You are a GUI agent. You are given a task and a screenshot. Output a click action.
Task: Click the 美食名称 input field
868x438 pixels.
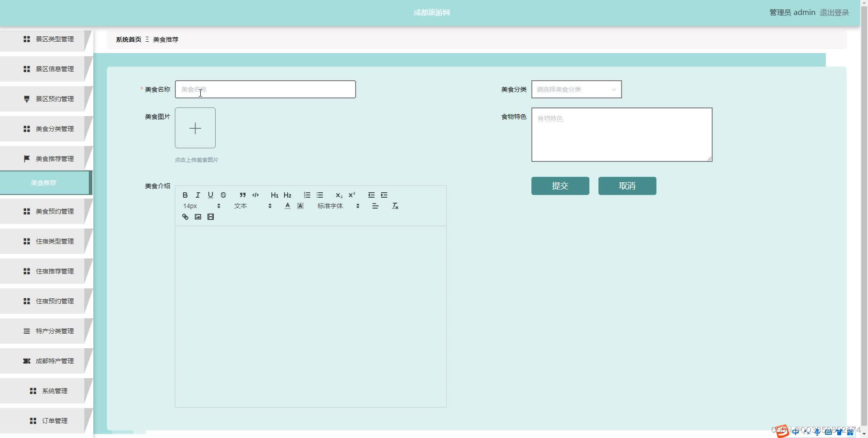click(265, 89)
